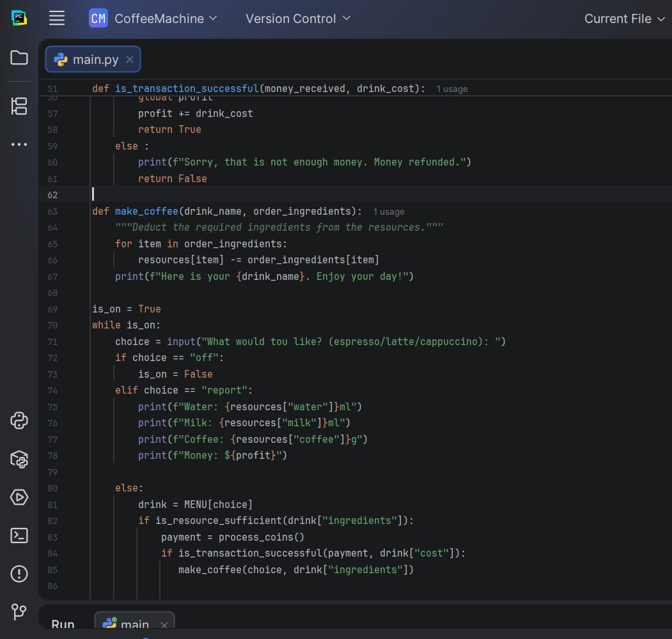
Task: Click 'if is_resource_sufficient' on line 82
Action: point(276,521)
